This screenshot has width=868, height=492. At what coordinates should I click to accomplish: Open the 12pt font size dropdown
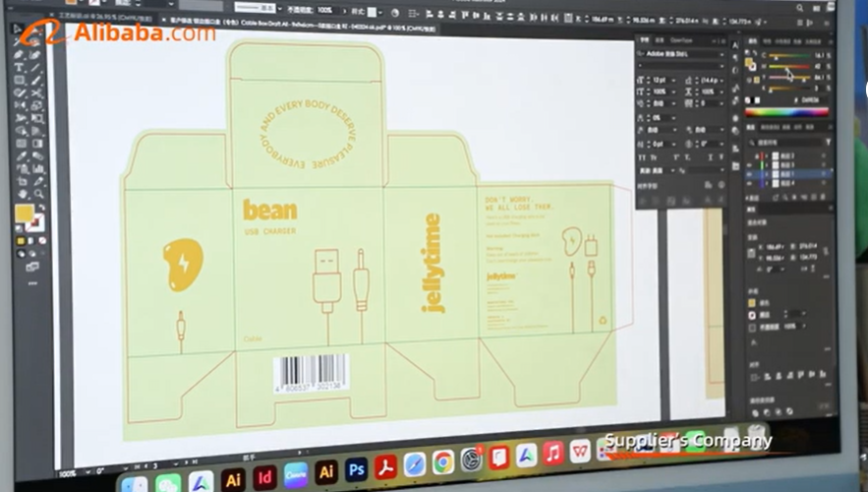[x=673, y=81]
